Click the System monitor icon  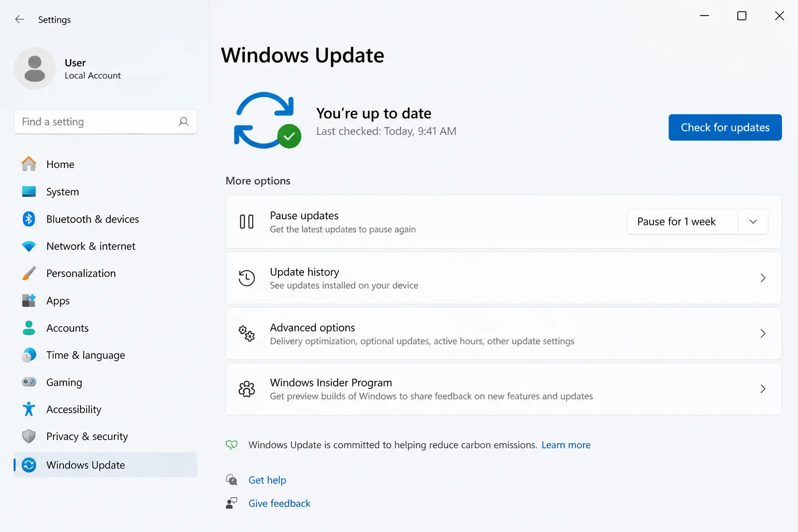pos(29,192)
